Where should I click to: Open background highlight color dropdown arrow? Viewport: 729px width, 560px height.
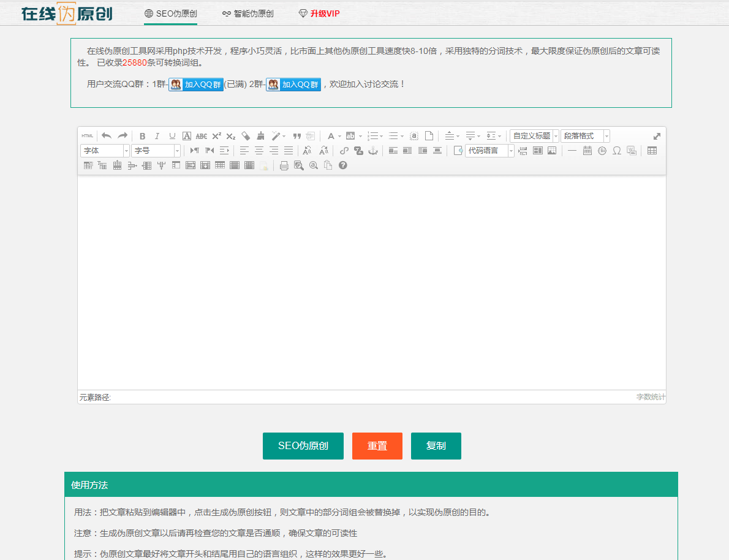tap(361, 136)
